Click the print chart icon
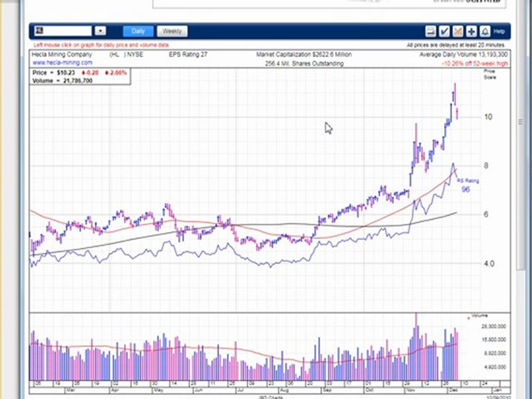532x399 pixels. pyautogui.click(x=431, y=31)
